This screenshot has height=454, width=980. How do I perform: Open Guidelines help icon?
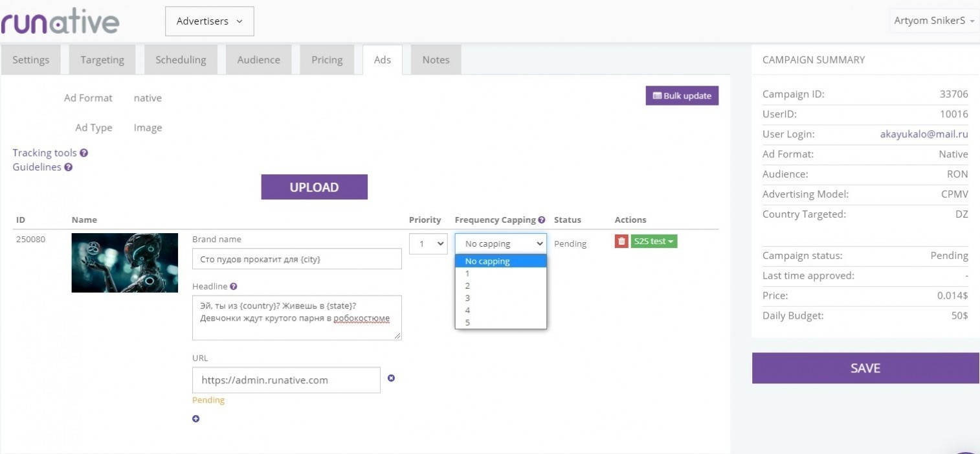[x=69, y=167]
